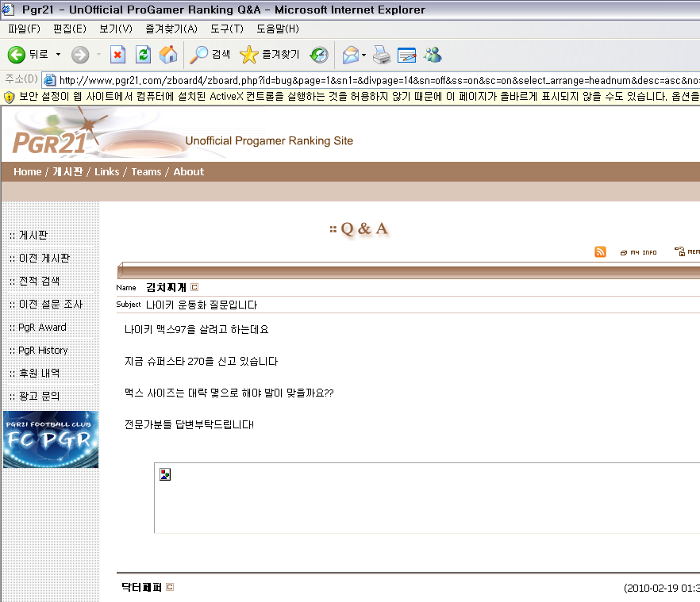Click the PGR21 logo
This screenshot has width=700, height=602.
[49, 144]
